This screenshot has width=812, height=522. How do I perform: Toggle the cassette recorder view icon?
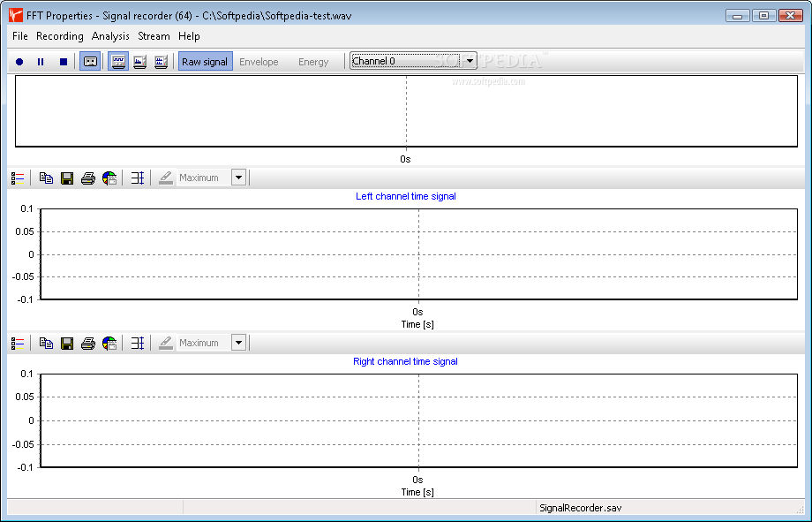click(90, 62)
